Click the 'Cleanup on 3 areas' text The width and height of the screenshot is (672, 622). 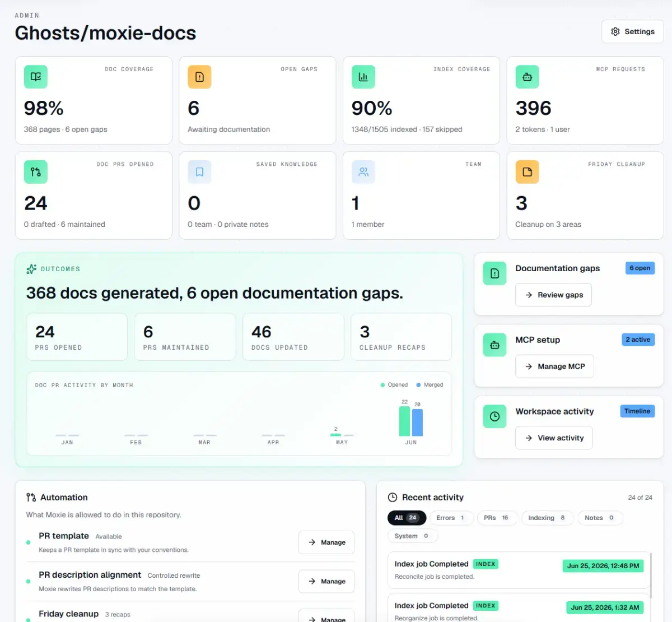[x=548, y=225]
